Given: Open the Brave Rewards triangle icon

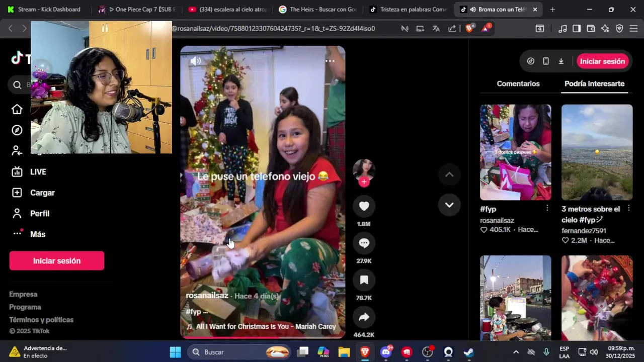Looking at the screenshot, I should 486,28.
